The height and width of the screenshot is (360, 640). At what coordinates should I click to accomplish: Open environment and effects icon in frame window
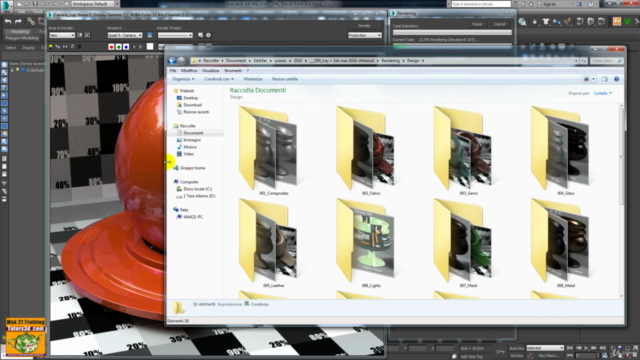point(208,35)
